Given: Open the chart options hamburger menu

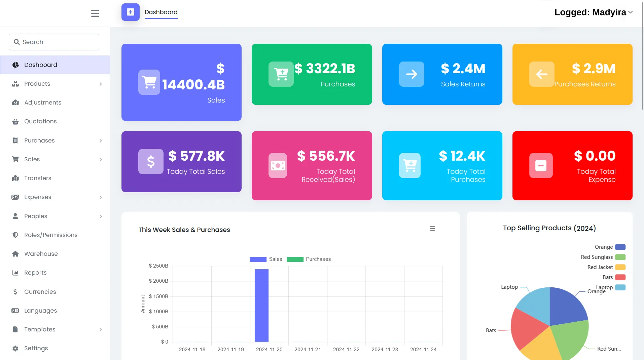Looking at the screenshot, I should click(x=432, y=228).
